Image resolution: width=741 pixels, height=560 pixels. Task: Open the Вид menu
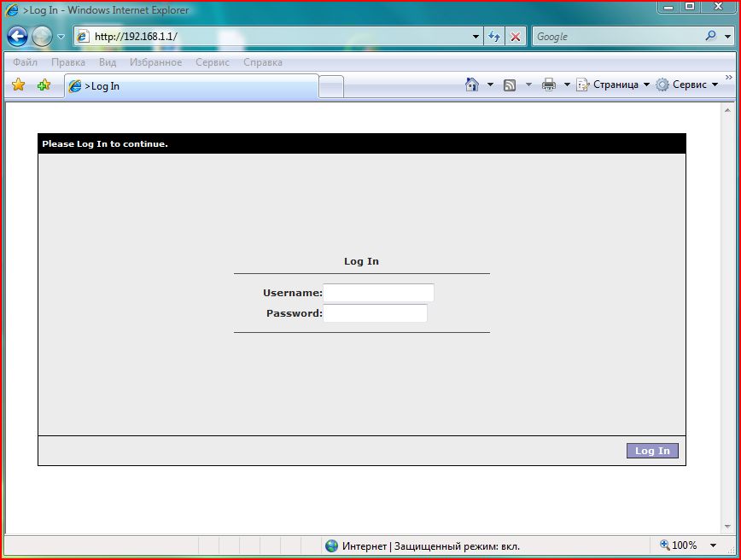tap(108, 62)
